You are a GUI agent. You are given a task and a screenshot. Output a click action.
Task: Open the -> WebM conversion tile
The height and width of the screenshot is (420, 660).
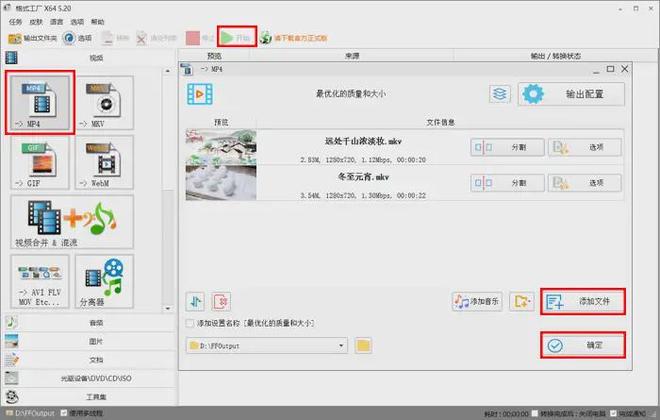click(x=104, y=162)
